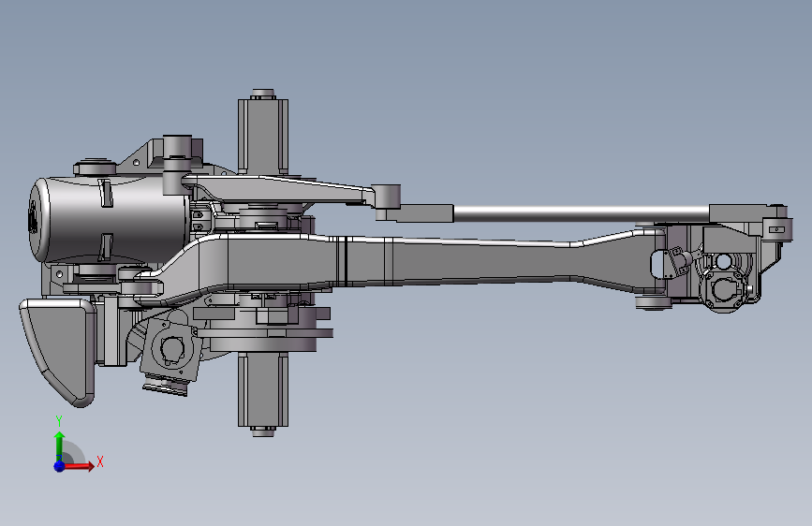
Task: Select the upper vertical column of the model
Action: coord(263,131)
